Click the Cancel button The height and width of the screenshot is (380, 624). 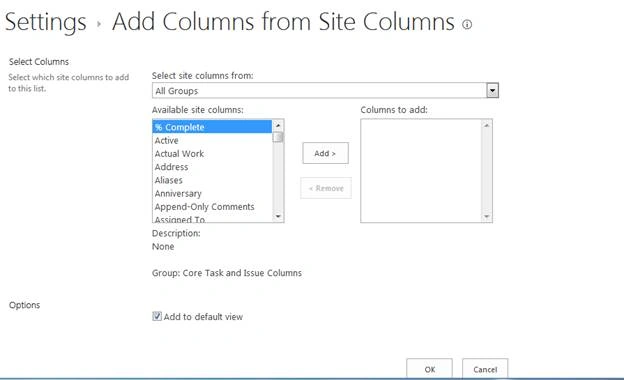pyautogui.click(x=485, y=369)
